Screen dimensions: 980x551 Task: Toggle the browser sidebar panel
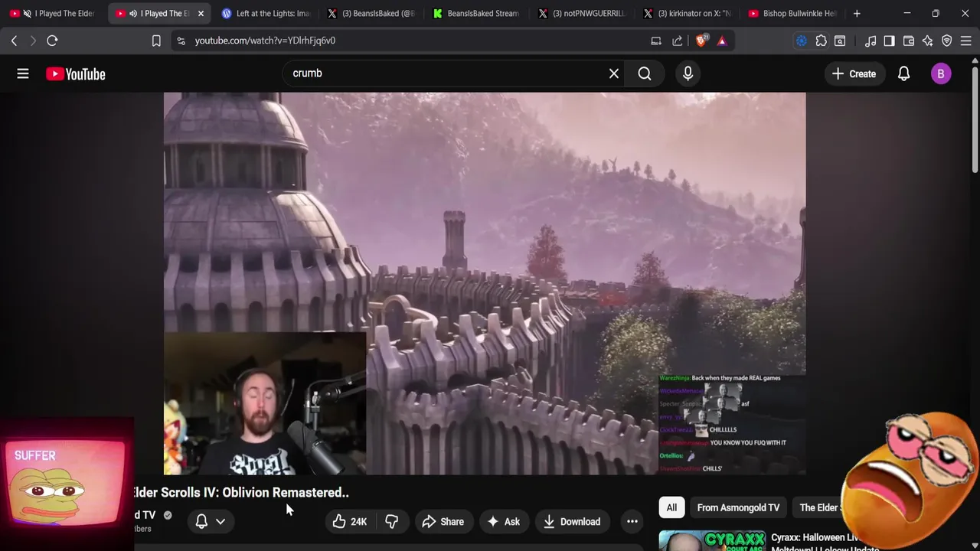point(889,41)
